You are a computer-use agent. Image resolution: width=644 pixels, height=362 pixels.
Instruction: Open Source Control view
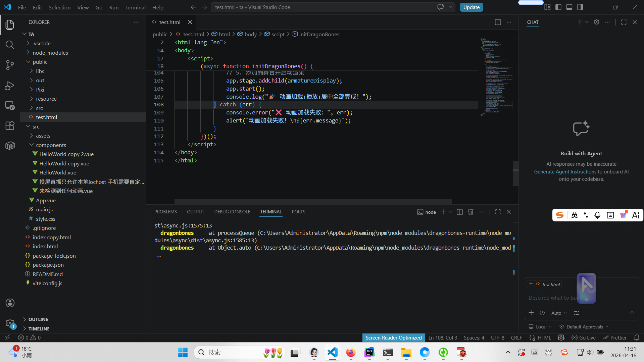pyautogui.click(x=10, y=65)
